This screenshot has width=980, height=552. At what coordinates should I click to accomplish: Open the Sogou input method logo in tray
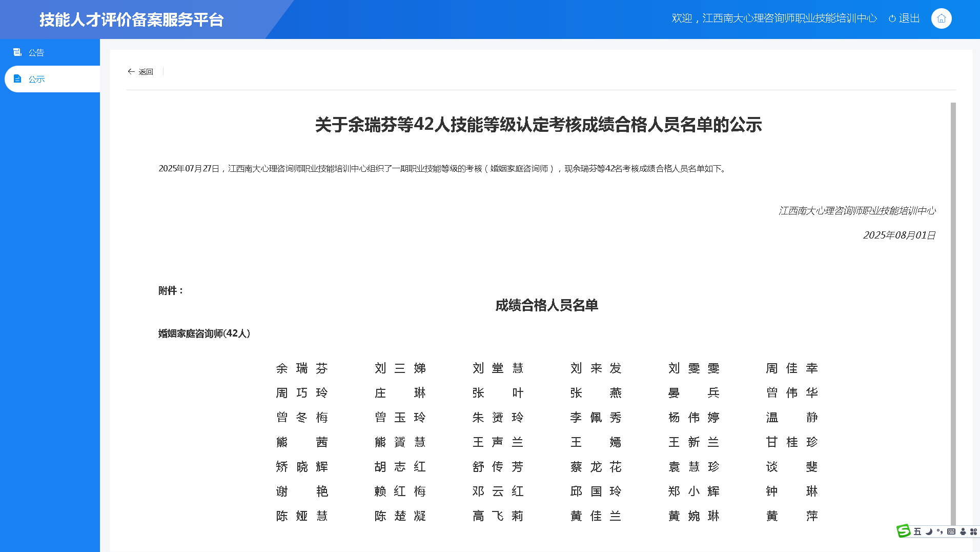point(903,531)
